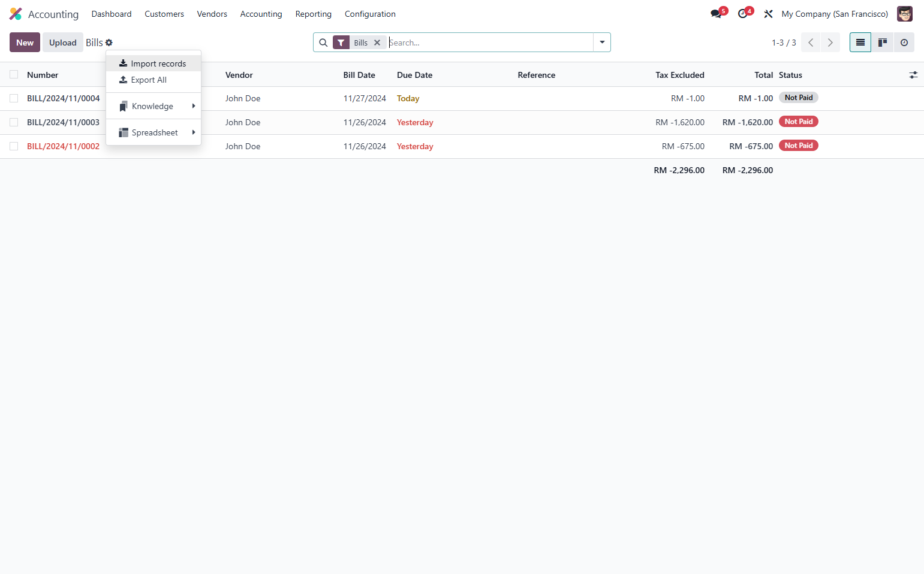Go to next page of records

[830, 43]
